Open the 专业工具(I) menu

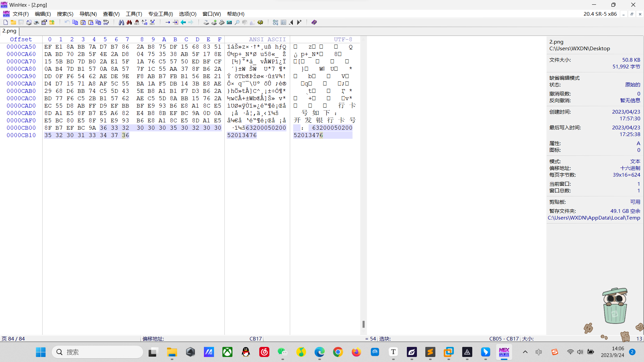[160, 14]
